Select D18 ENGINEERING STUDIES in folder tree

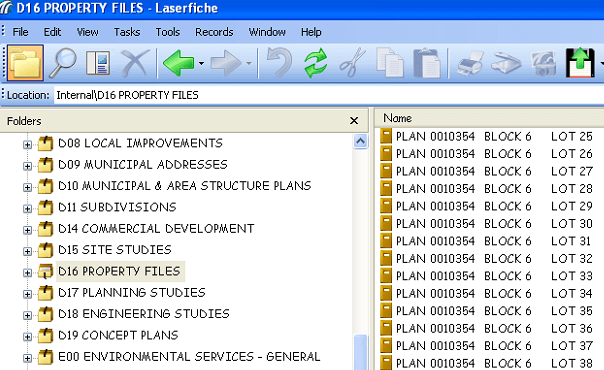coord(144,314)
